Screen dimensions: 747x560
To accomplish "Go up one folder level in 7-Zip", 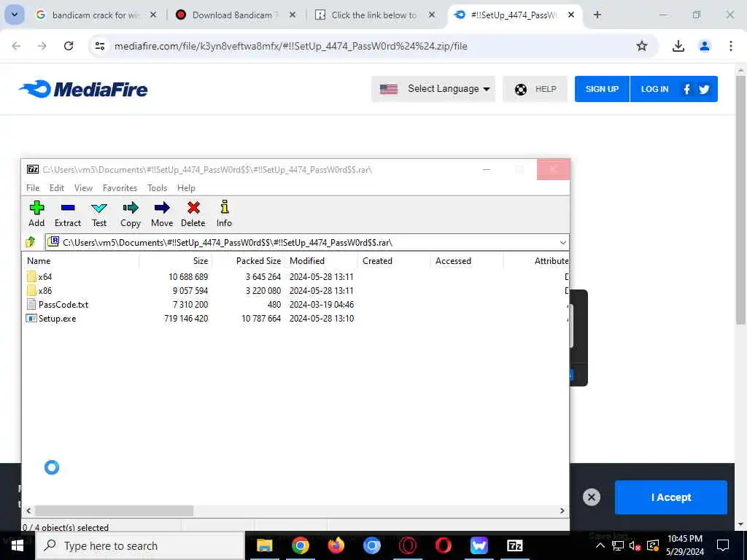I will [x=31, y=242].
